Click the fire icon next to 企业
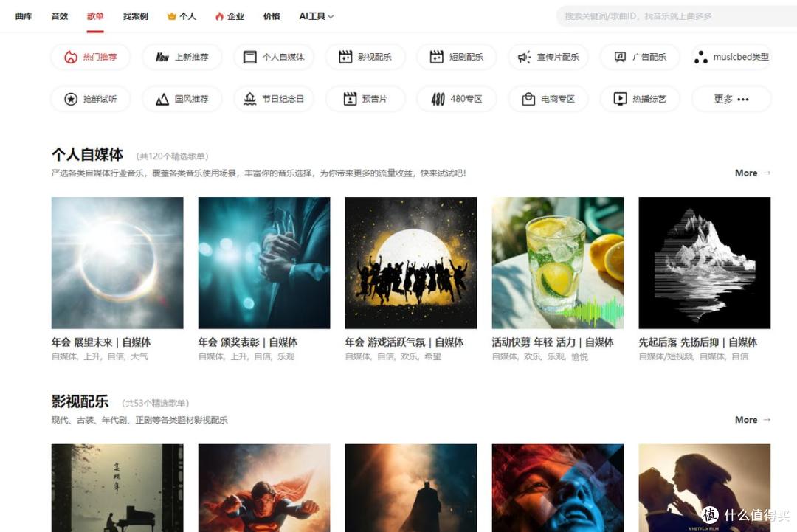 [220, 16]
